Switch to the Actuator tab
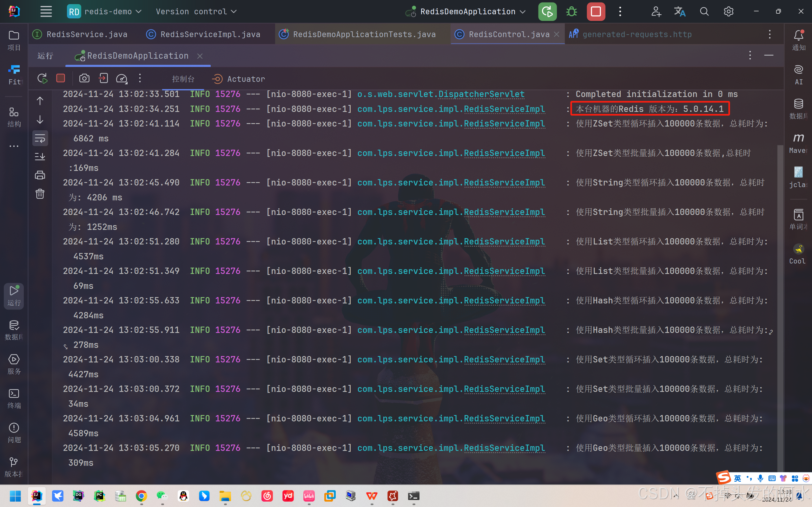 (x=239, y=79)
